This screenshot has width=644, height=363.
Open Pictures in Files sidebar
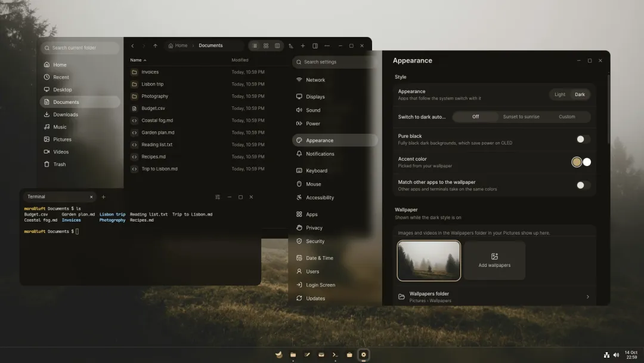pos(80,139)
